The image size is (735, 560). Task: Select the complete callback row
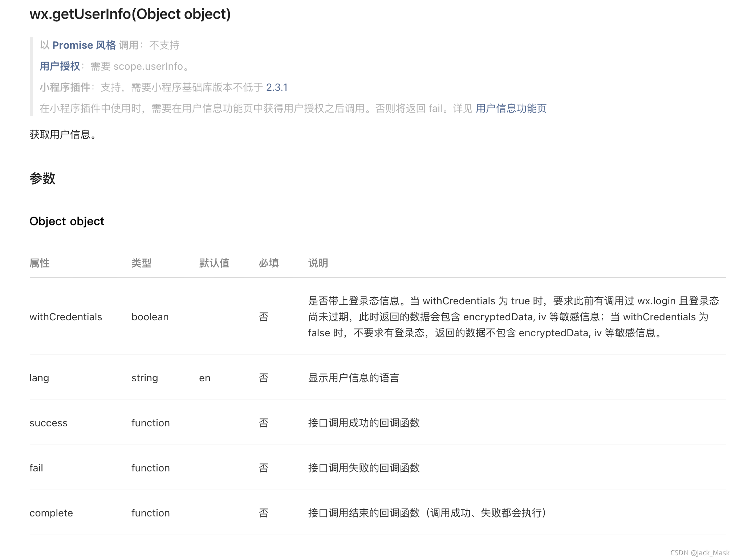51,513
